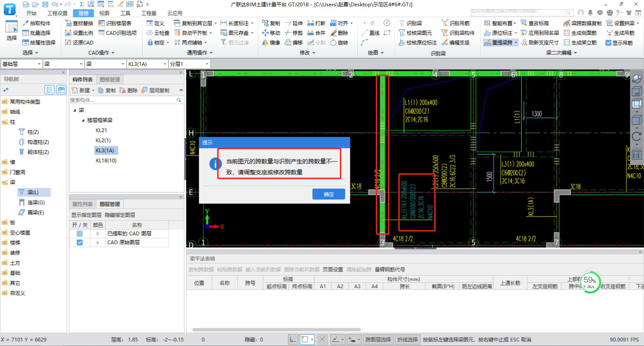Viewport: 644px width, 346px height.
Task: Select KL2(1) in the component list
Action: click(103, 140)
